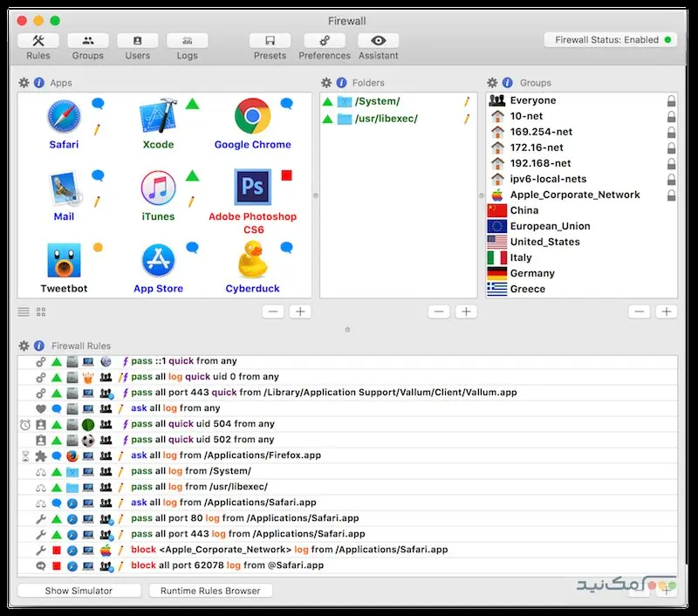
Task: Toggle the red block indicator beside Photoshop
Action: pos(286,175)
